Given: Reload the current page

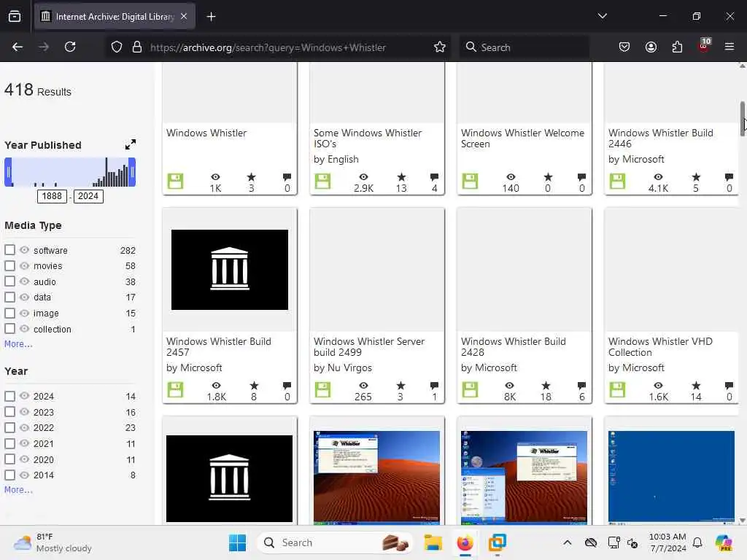Looking at the screenshot, I should point(70,47).
